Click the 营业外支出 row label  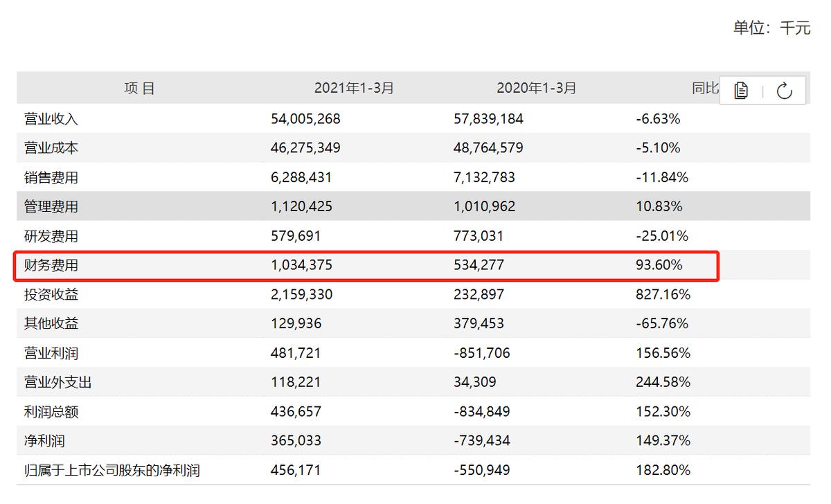coord(58,383)
